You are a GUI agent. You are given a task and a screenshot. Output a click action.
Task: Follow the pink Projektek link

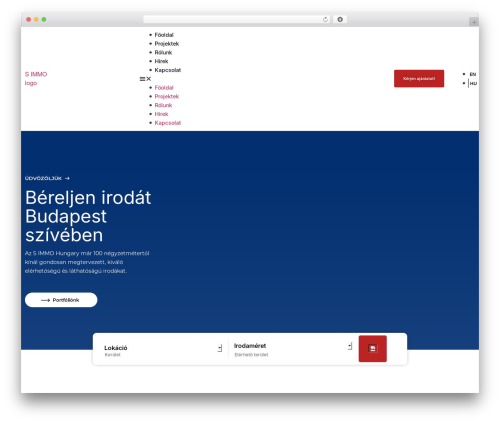(x=167, y=96)
